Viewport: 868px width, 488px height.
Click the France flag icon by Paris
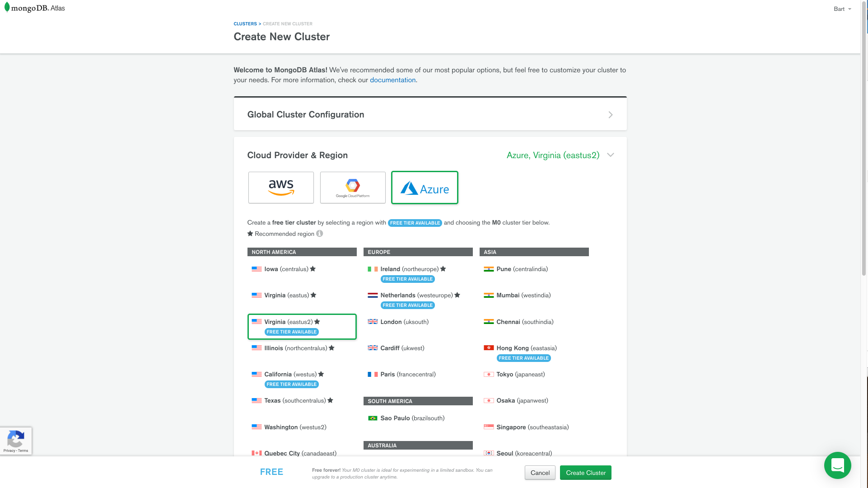tap(373, 375)
